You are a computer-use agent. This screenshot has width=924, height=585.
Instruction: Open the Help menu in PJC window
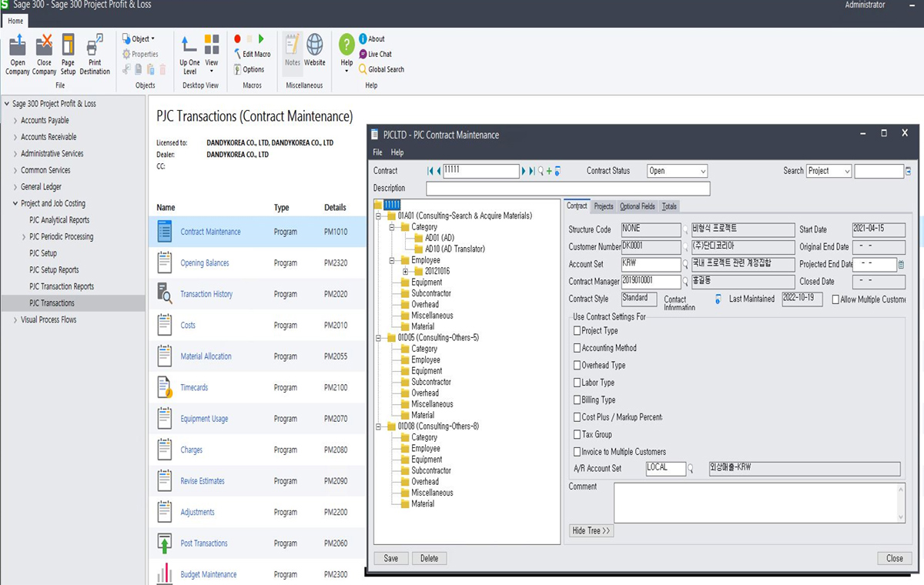click(397, 152)
